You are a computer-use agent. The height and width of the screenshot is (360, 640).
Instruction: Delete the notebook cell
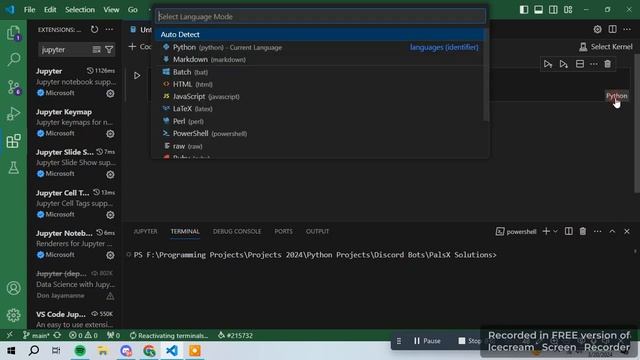(608, 64)
